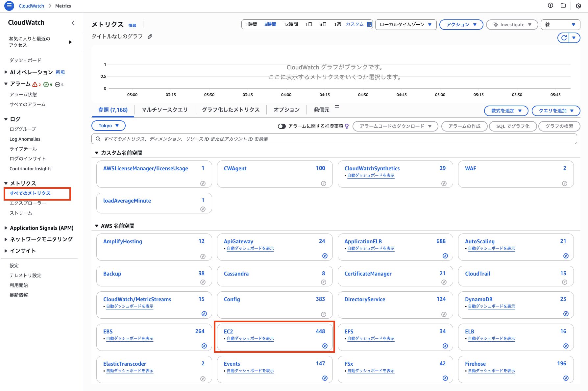Show the EC2 automatic dashboard link
The image size is (588, 391).
coord(250,338)
